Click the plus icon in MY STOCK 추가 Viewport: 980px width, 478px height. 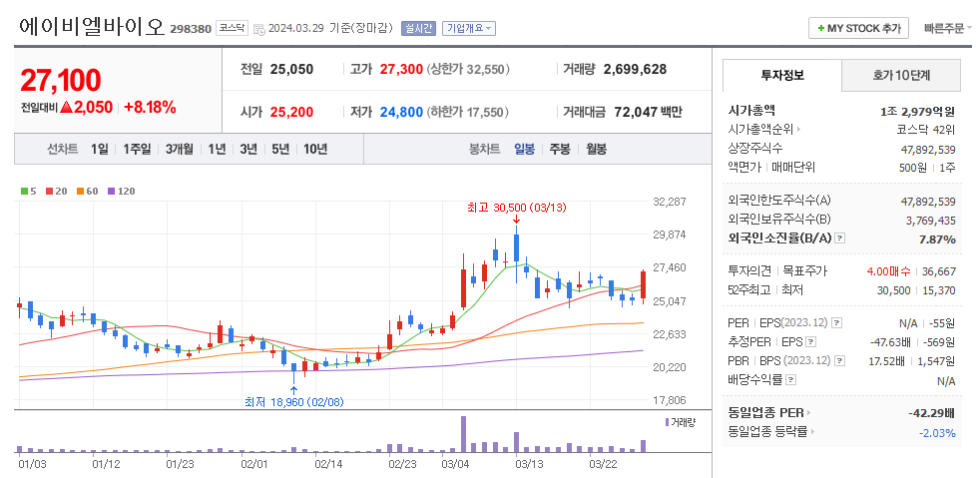pyautogui.click(x=820, y=29)
